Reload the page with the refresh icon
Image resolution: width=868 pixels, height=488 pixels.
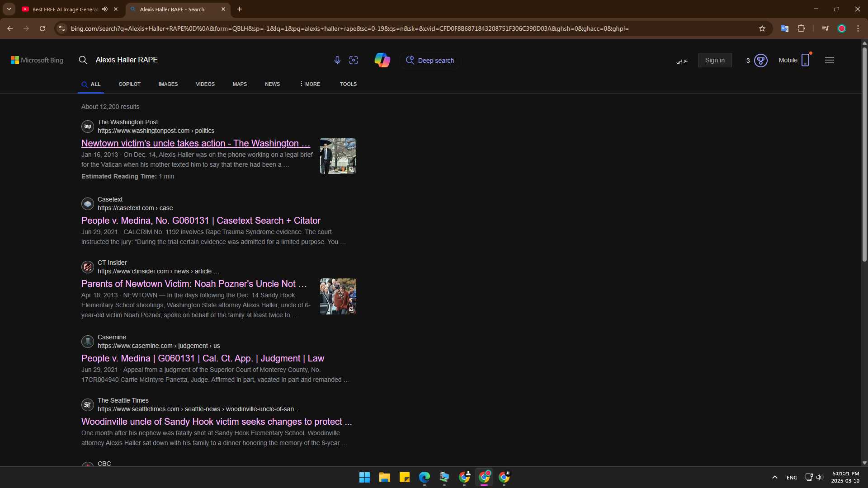pyautogui.click(x=42, y=28)
